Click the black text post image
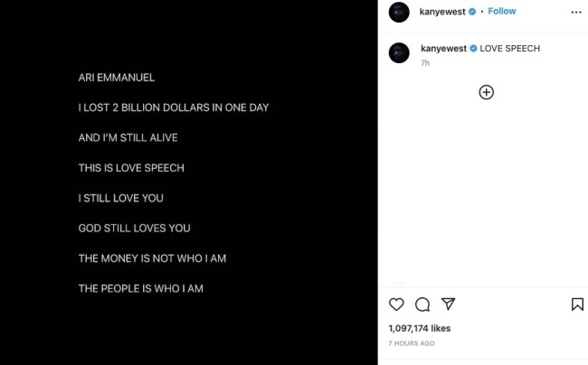 pos(188,182)
